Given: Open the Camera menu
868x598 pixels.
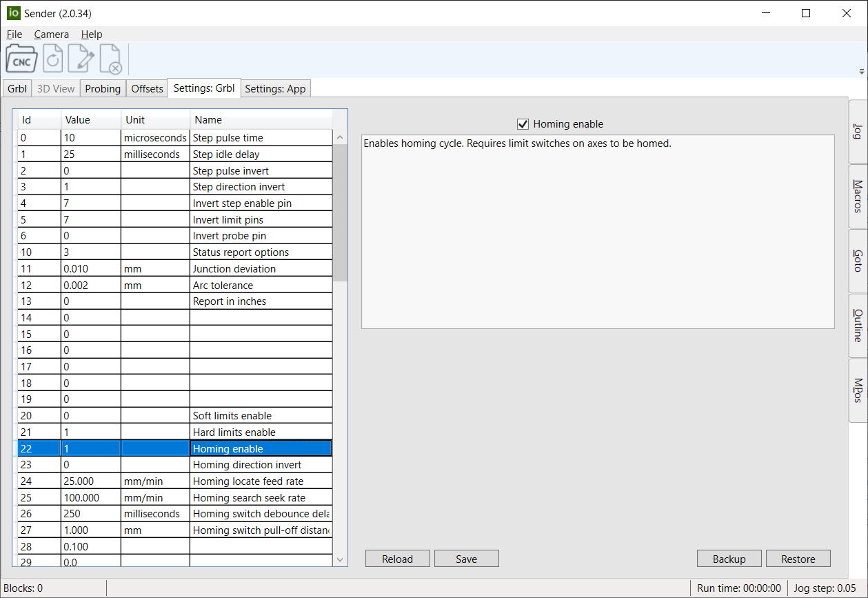Looking at the screenshot, I should click(52, 34).
